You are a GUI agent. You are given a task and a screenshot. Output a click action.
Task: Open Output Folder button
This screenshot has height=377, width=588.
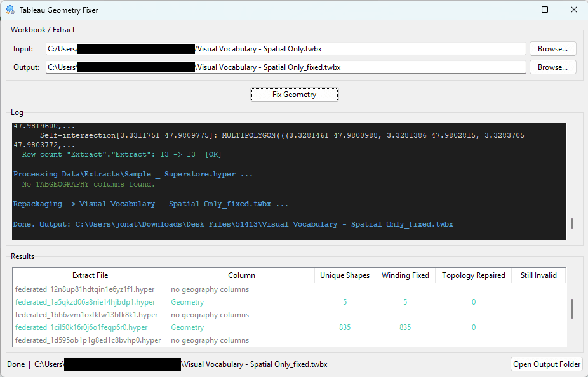coord(546,364)
